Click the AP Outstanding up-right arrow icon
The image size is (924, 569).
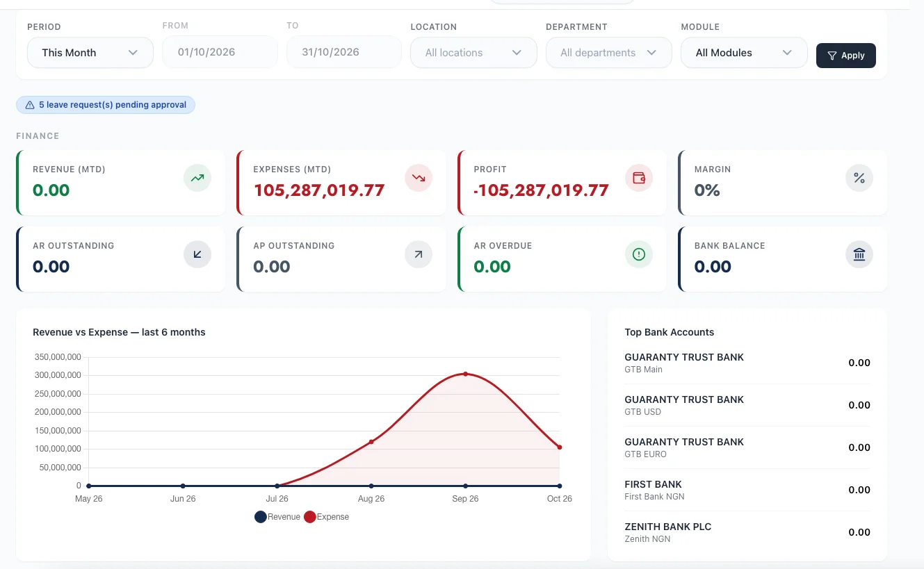point(419,254)
